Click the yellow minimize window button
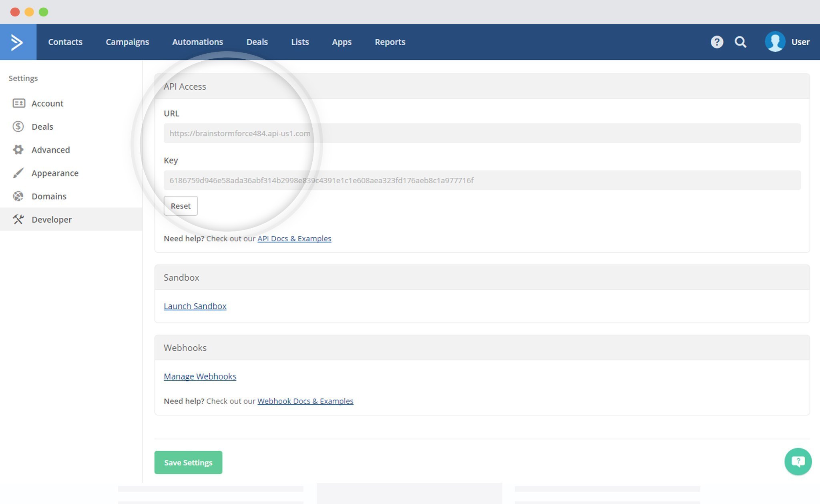 (x=29, y=12)
